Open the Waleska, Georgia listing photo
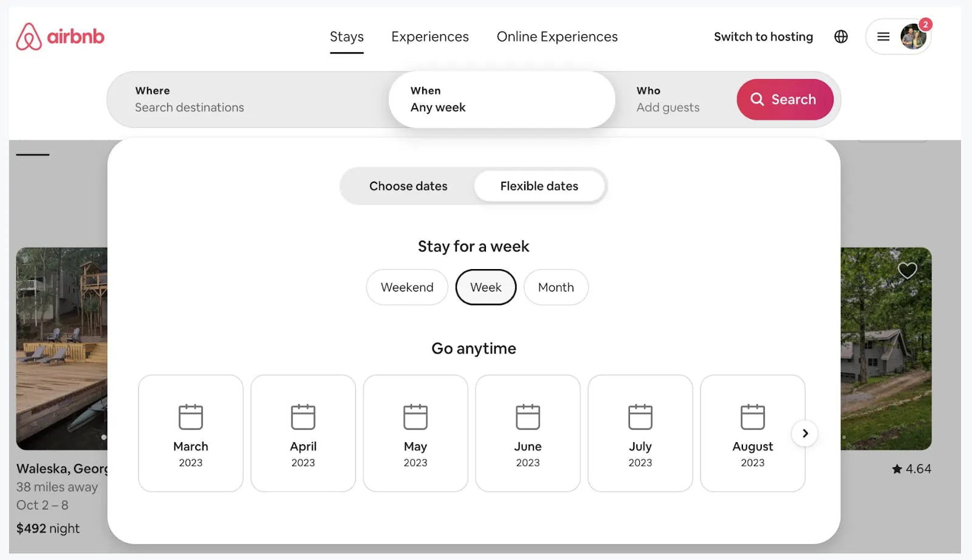The image size is (972, 560). point(62,349)
